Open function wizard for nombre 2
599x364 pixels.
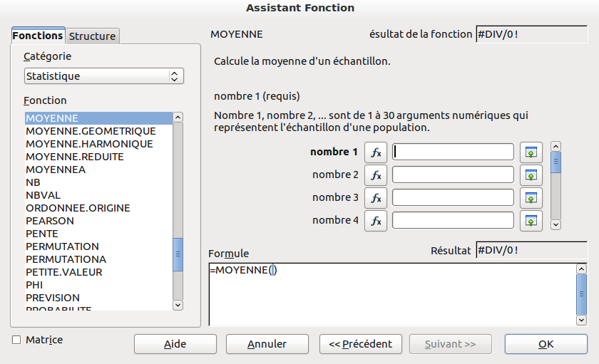(x=376, y=175)
